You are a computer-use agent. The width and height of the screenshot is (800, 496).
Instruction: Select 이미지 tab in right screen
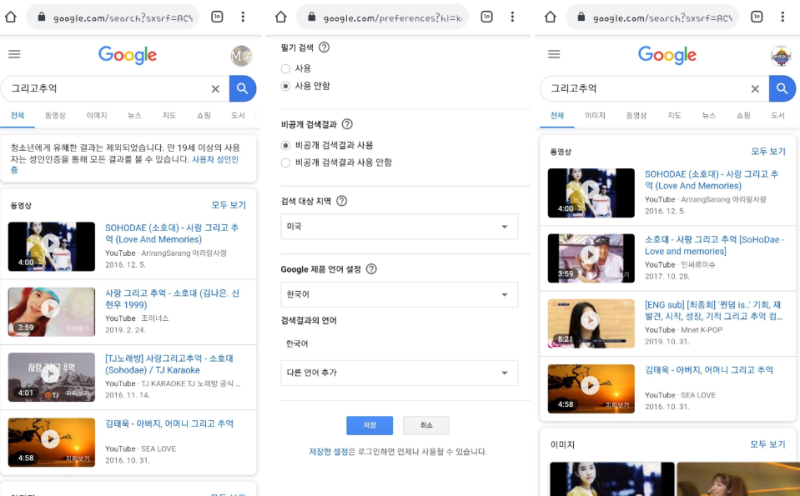(x=595, y=116)
